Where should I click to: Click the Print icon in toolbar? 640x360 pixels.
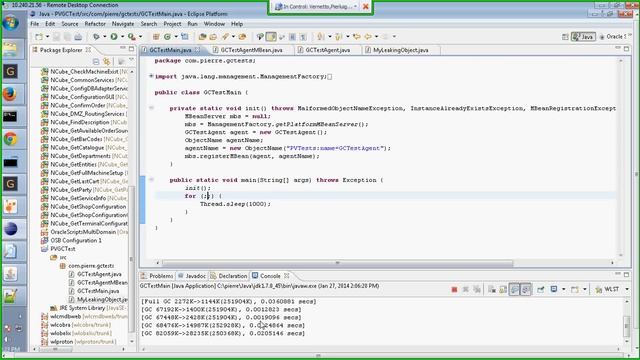pos(78,37)
